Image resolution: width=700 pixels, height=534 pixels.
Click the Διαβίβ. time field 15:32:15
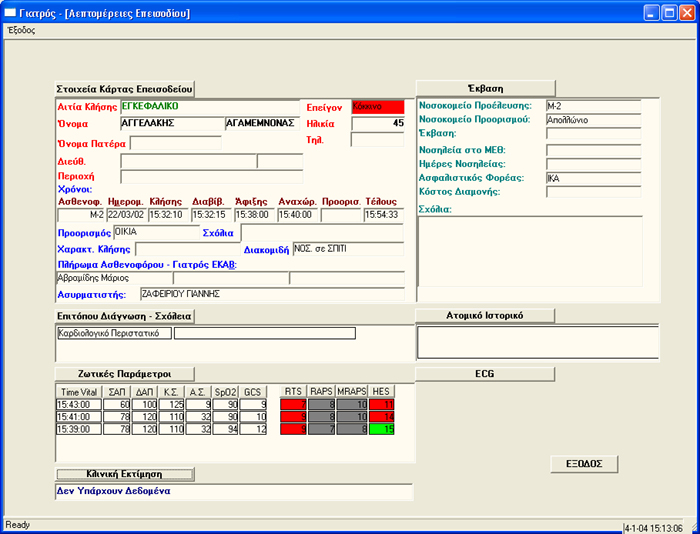pos(211,215)
